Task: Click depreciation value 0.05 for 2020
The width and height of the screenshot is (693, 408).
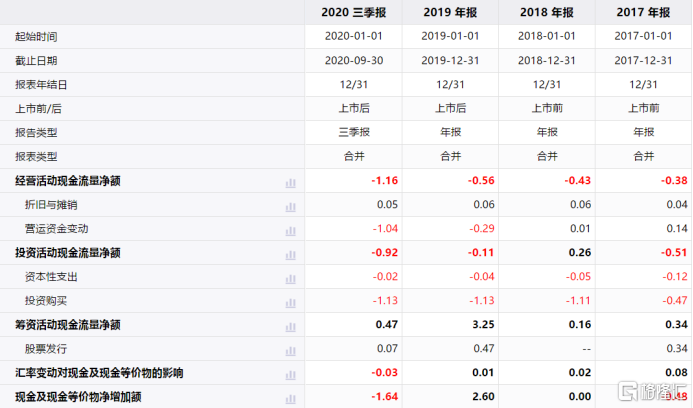Action: pos(387,205)
